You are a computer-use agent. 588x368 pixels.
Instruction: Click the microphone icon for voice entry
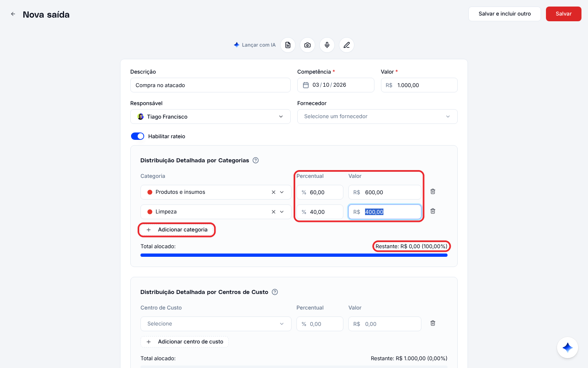click(327, 45)
